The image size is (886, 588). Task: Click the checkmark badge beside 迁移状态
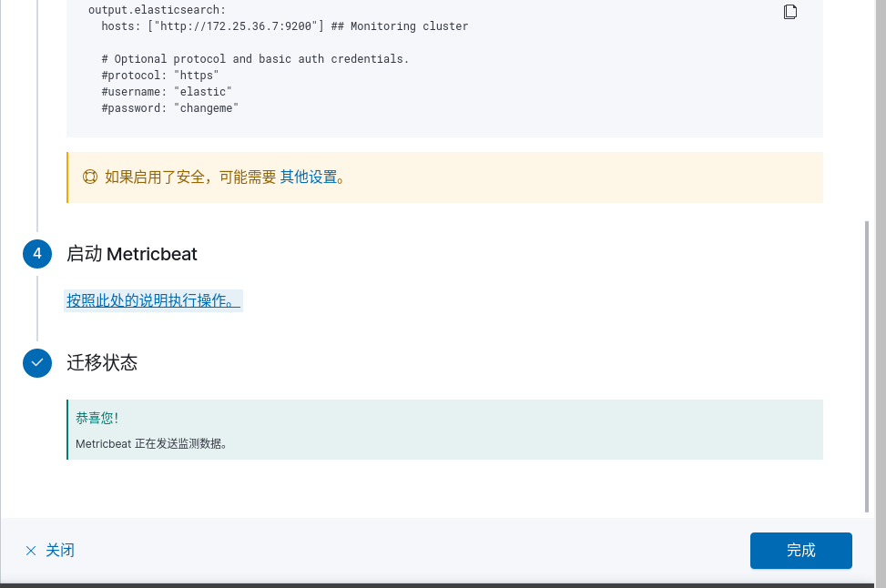(x=37, y=362)
